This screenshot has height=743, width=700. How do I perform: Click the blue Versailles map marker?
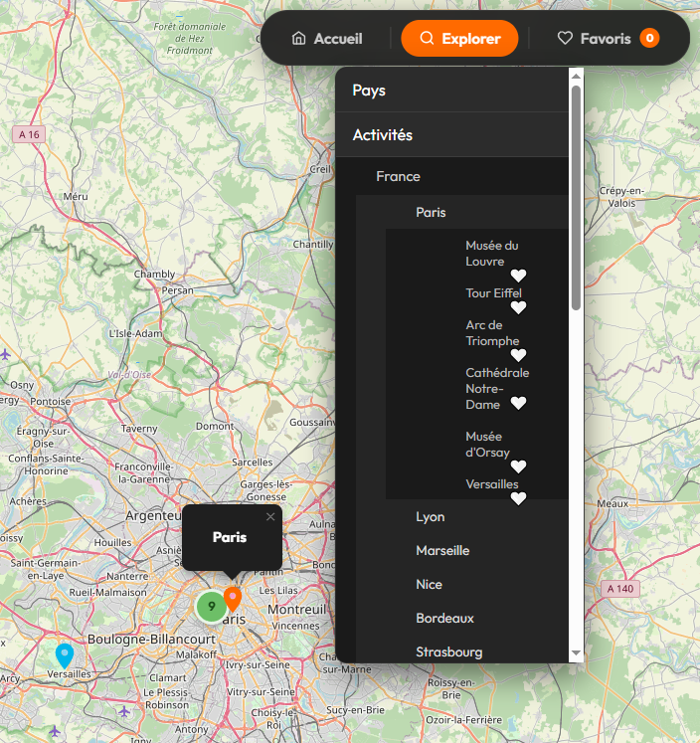[65, 654]
